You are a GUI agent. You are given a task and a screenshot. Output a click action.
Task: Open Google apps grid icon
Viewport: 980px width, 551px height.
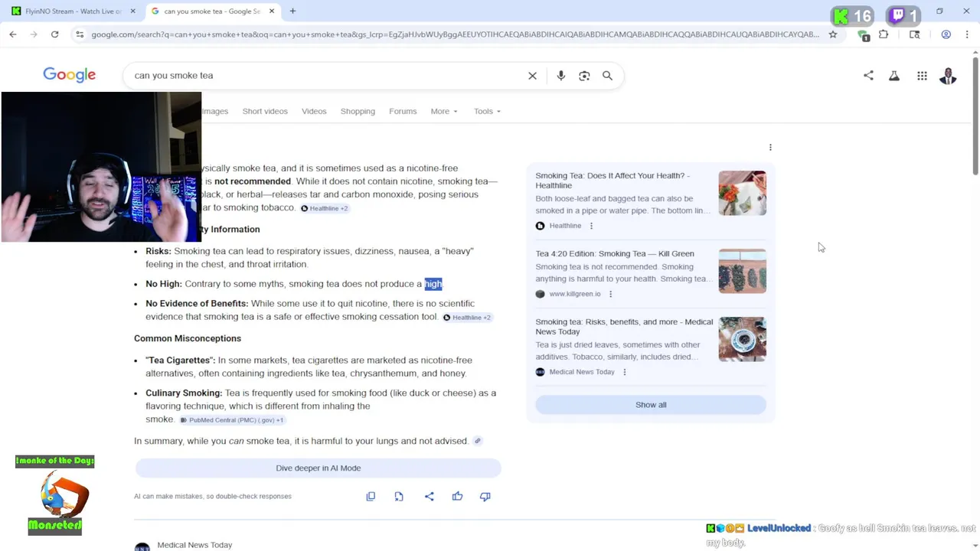click(922, 76)
